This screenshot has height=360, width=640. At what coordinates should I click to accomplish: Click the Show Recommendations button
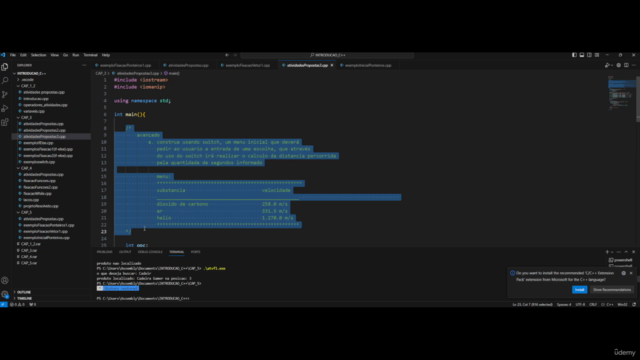point(612,290)
